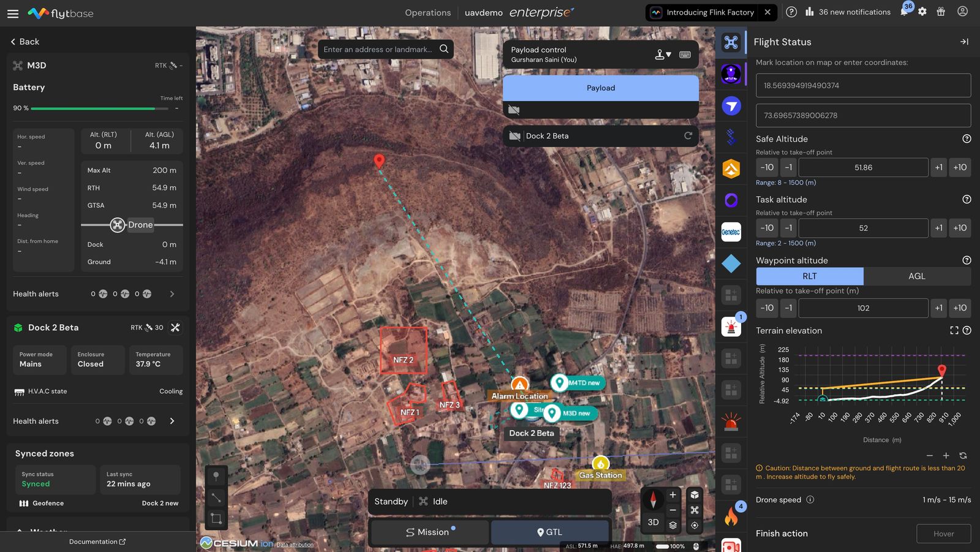The height and width of the screenshot is (552, 980).
Task: Open the map layers selector
Action: coord(673,525)
